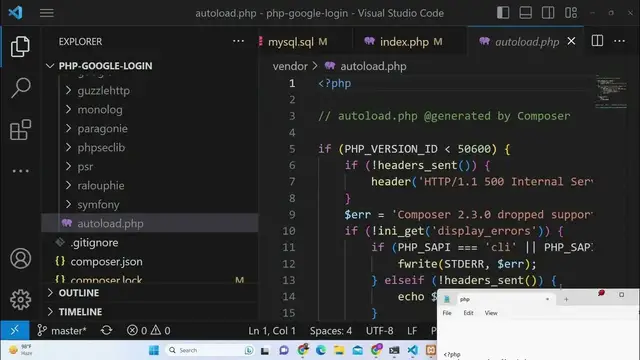The image size is (640, 360).
Task: Click the master* git branch indicator
Action: 62,330
